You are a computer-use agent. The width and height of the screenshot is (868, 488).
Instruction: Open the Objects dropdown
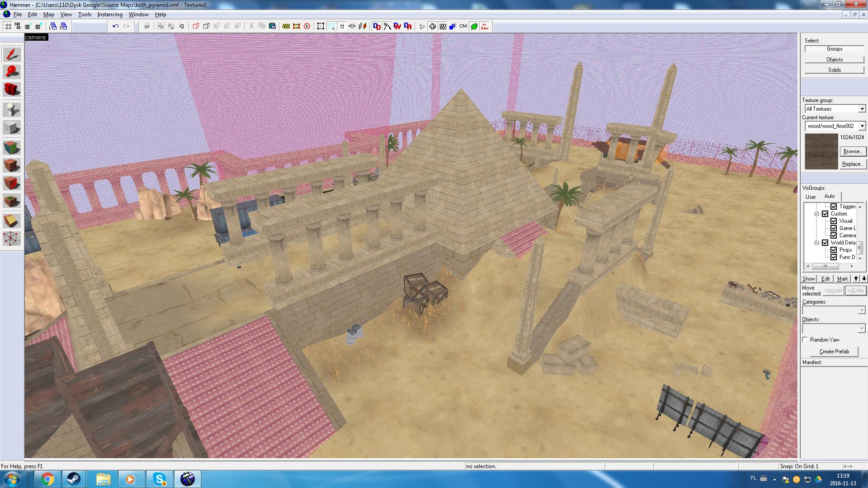click(x=861, y=328)
